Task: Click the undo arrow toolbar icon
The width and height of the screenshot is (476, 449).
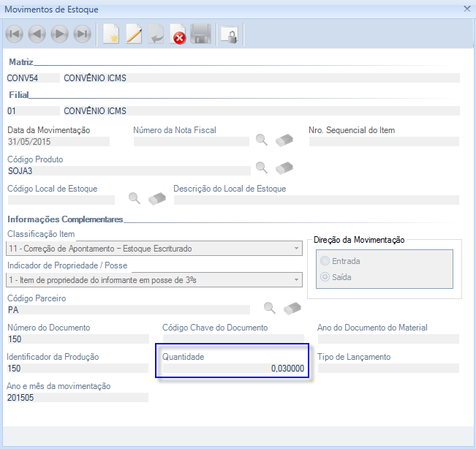Action: click(156, 34)
